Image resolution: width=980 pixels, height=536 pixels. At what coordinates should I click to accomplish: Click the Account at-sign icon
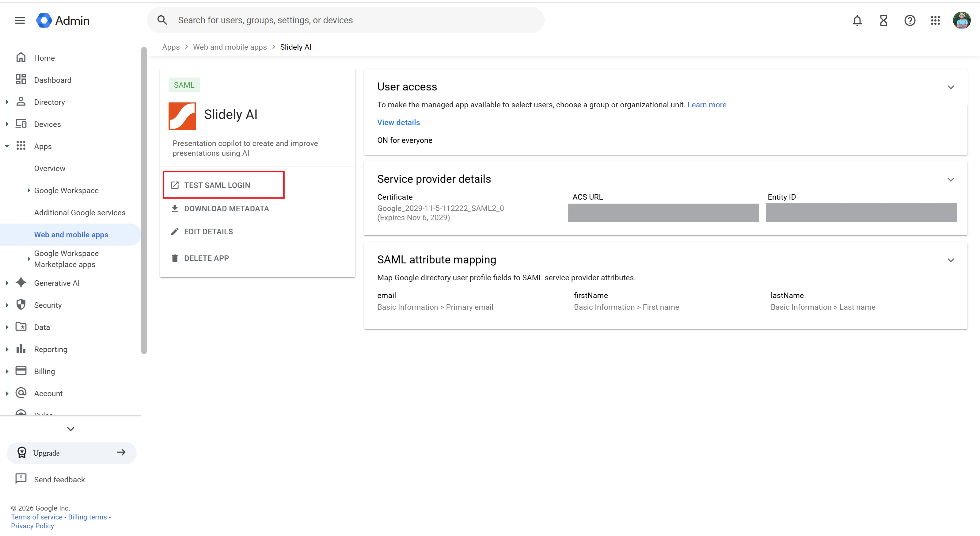(x=21, y=393)
